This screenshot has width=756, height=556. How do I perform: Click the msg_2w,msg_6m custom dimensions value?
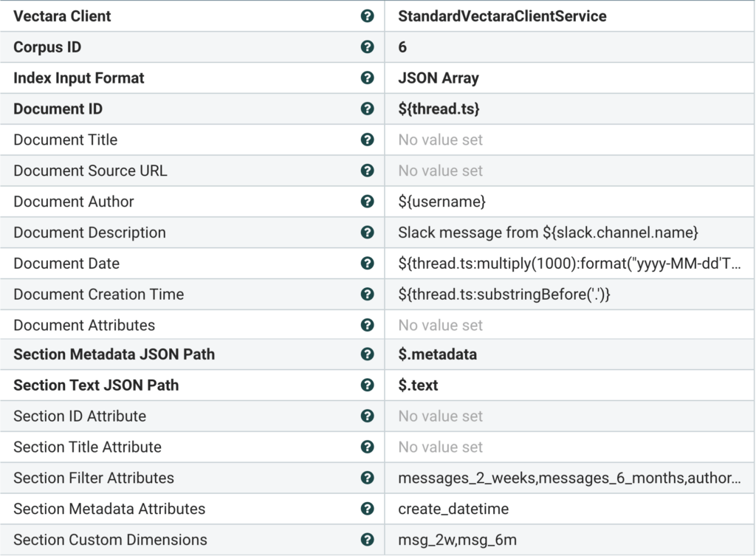coord(457,540)
